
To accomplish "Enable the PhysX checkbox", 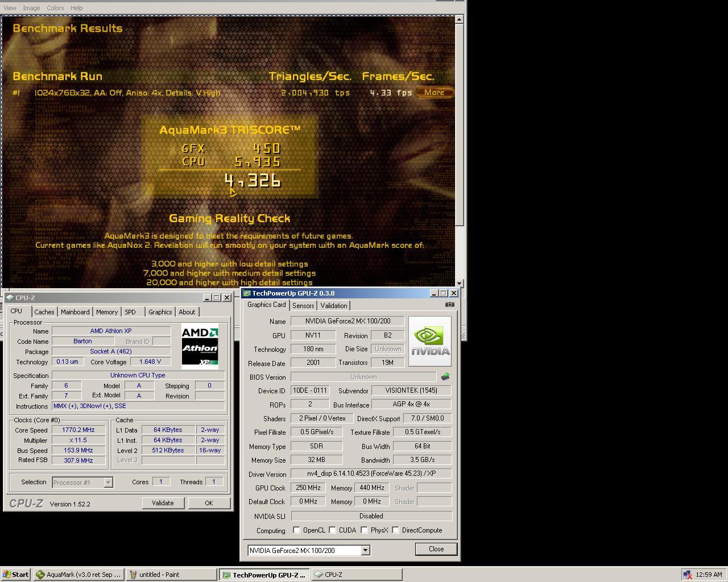I will point(364,530).
